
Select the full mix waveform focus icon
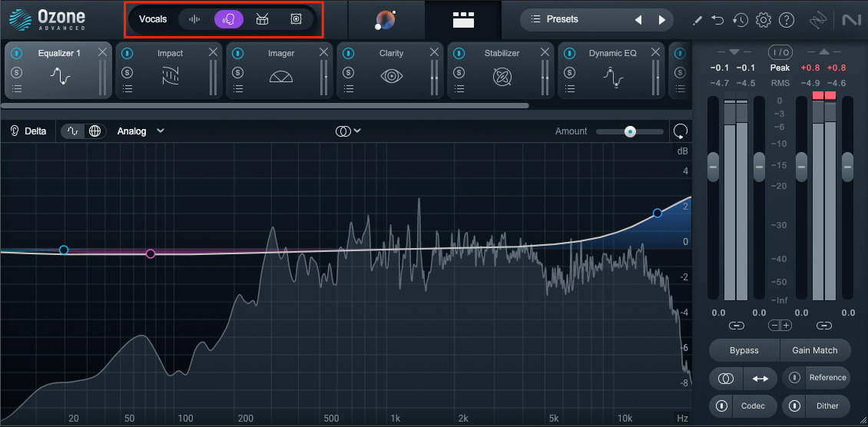click(x=194, y=19)
